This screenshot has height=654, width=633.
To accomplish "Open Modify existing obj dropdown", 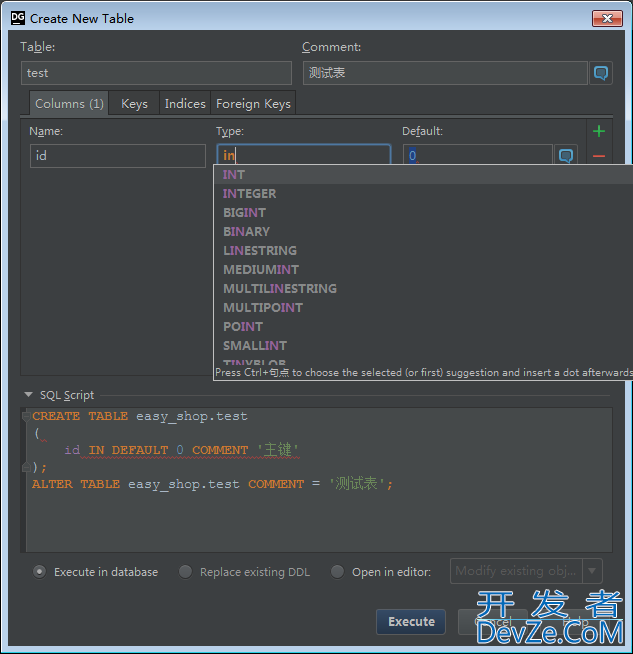I will pyautogui.click(x=526, y=571).
